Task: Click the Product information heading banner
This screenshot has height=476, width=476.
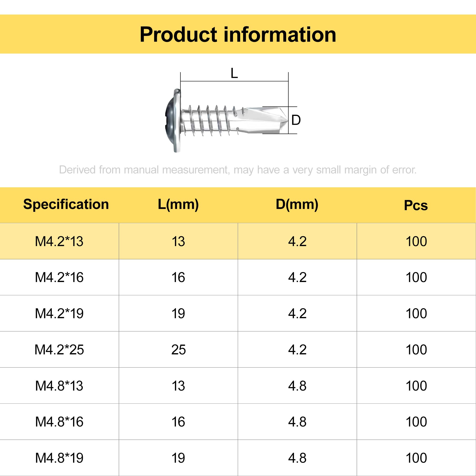Action: pos(238,34)
